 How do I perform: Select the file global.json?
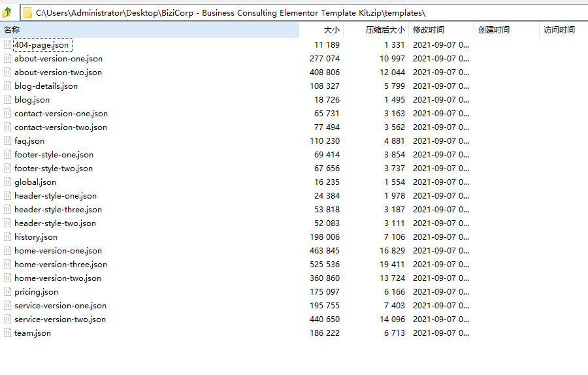click(x=35, y=182)
